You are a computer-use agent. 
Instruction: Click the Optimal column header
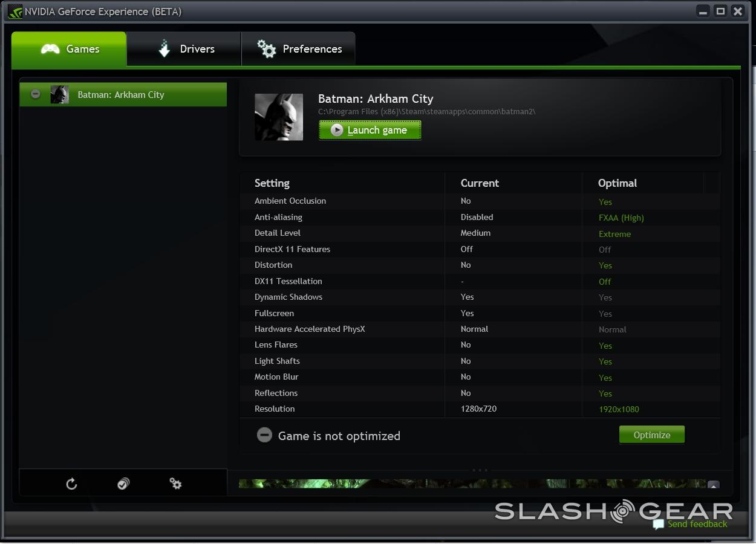pyautogui.click(x=618, y=183)
